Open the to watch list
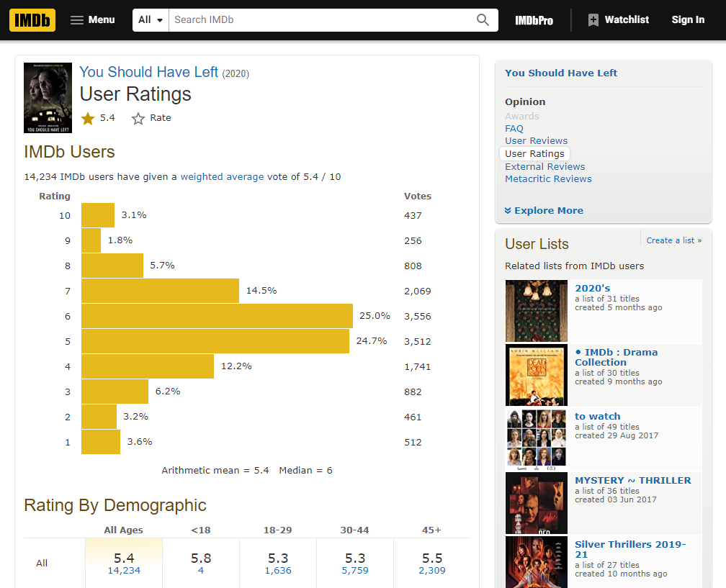Viewport: 726px width, 588px height. tap(597, 417)
